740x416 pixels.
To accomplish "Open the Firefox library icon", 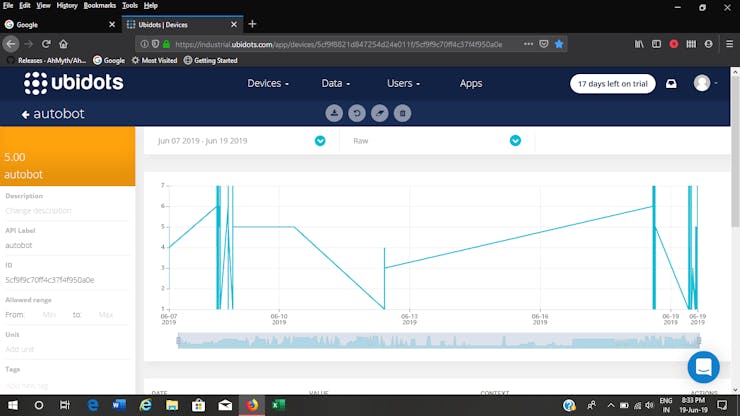I will pyautogui.click(x=639, y=44).
